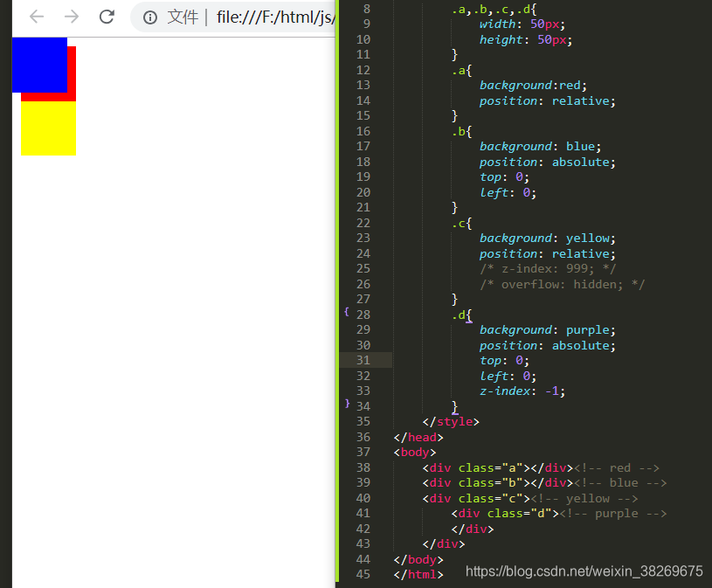Click the red square's visible edge

[x=72, y=74]
